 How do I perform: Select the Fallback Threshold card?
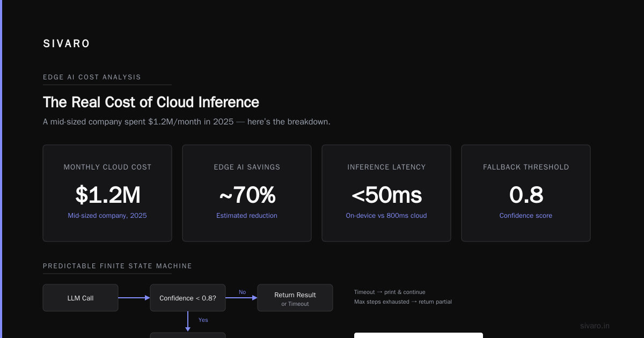pyautogui.click(x=526, y=193)
